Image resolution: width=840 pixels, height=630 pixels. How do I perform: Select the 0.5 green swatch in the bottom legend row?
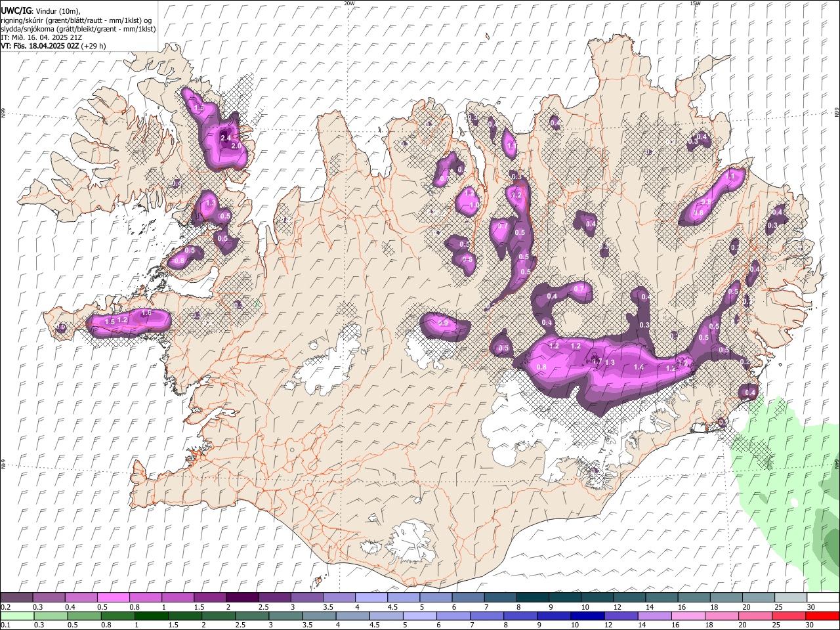pos(84,616)
